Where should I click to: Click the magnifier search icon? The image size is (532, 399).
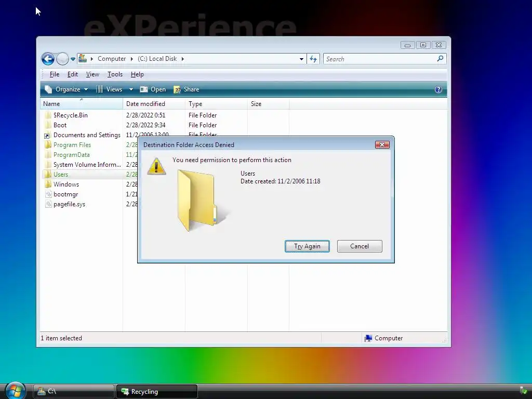[x=440, y=59]
